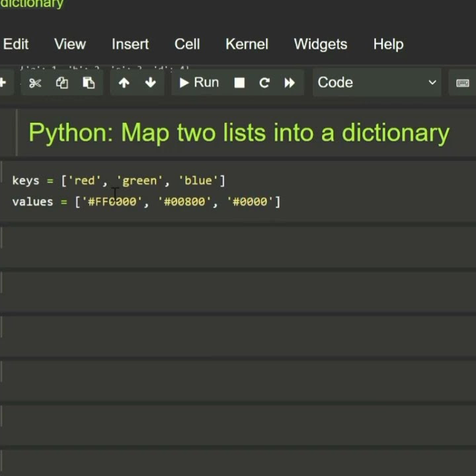Click the line starting with values =

point(146,202)
